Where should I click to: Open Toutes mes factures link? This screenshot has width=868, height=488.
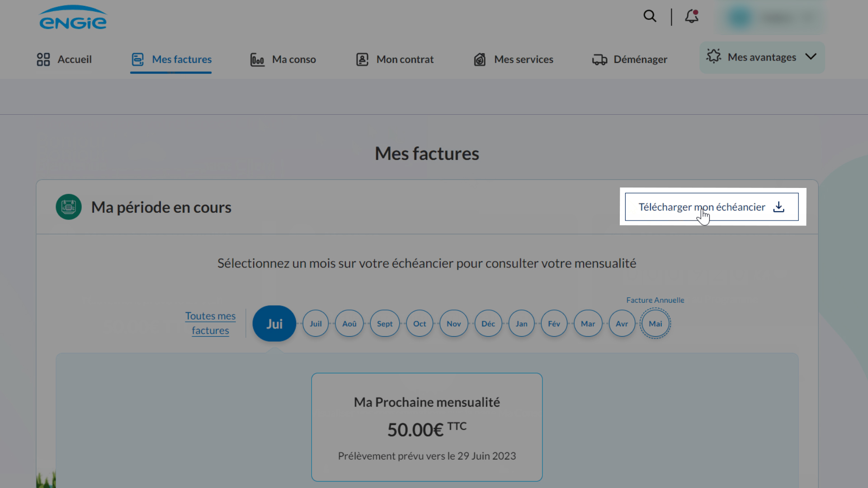point(210,323)
